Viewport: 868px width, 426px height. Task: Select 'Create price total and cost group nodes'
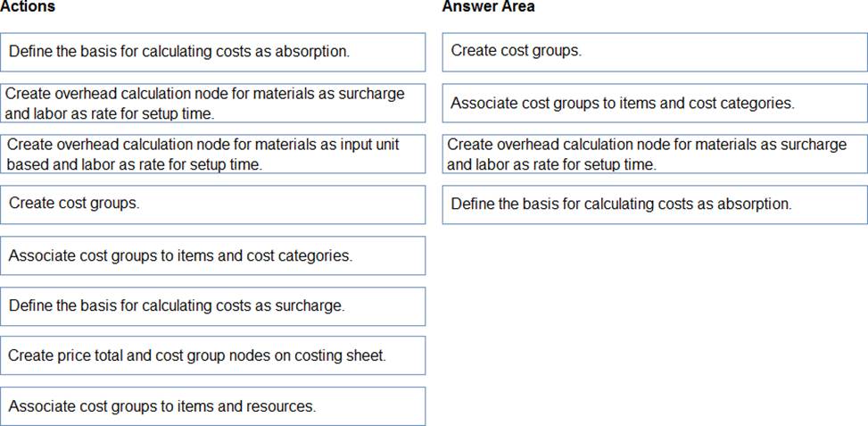[x=213, y=355]
